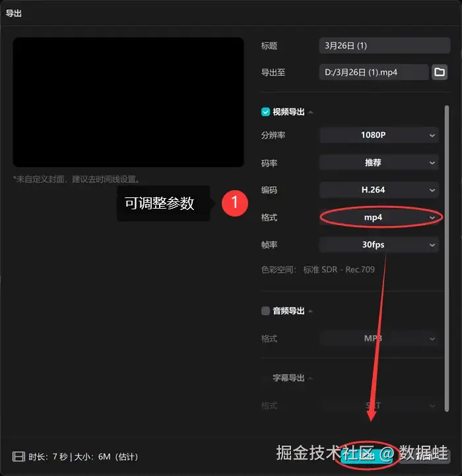Click the 导出 dialog title
The height and width of the screenshot is (476, 462).
[x=14, y=13]
